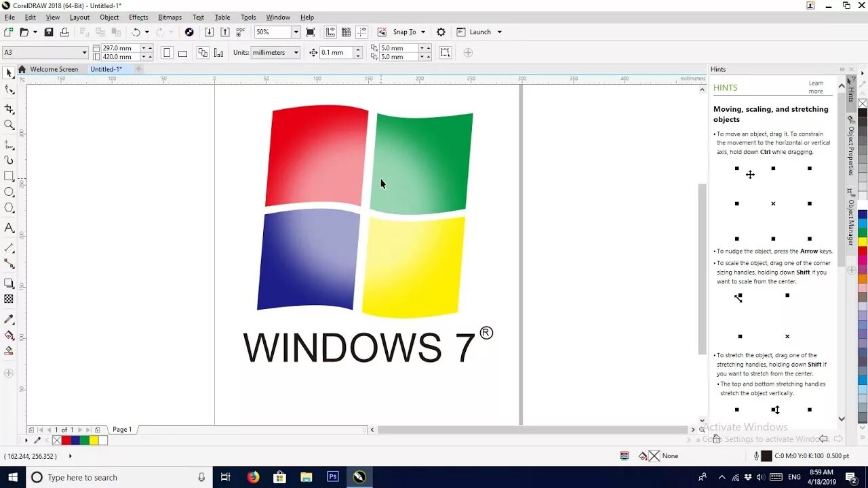Screen dimensions: 868x488
Task: Expand the Open file dropdown arrow
Action: point(34,32)
